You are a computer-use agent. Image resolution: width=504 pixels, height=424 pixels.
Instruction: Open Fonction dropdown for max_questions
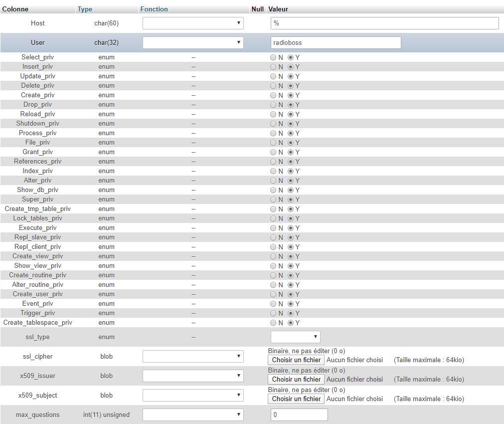click(x=193, y=415)
